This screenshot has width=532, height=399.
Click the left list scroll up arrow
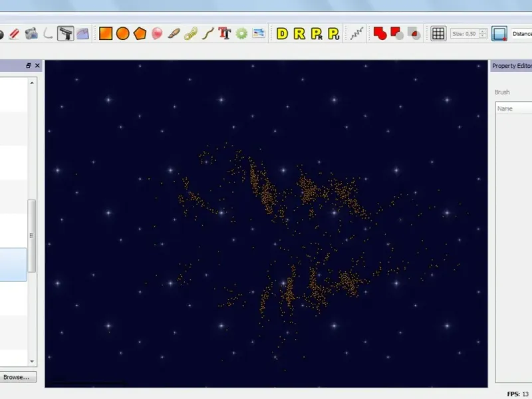click(32, 82)
